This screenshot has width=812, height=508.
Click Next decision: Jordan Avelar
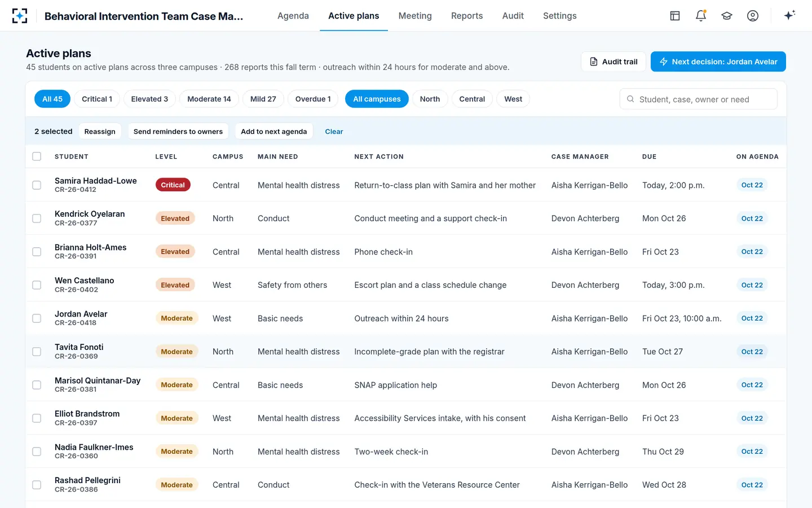718,62
